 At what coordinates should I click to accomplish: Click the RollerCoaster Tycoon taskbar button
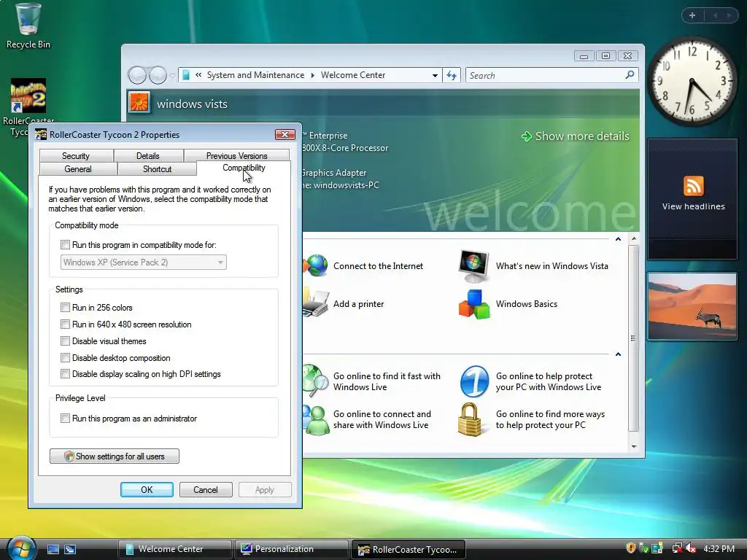409,549
